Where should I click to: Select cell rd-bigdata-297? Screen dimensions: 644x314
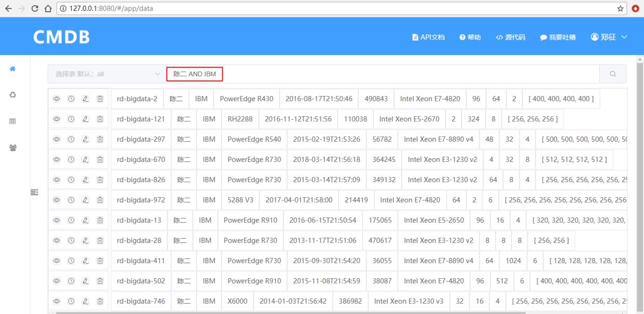(141, 139)
